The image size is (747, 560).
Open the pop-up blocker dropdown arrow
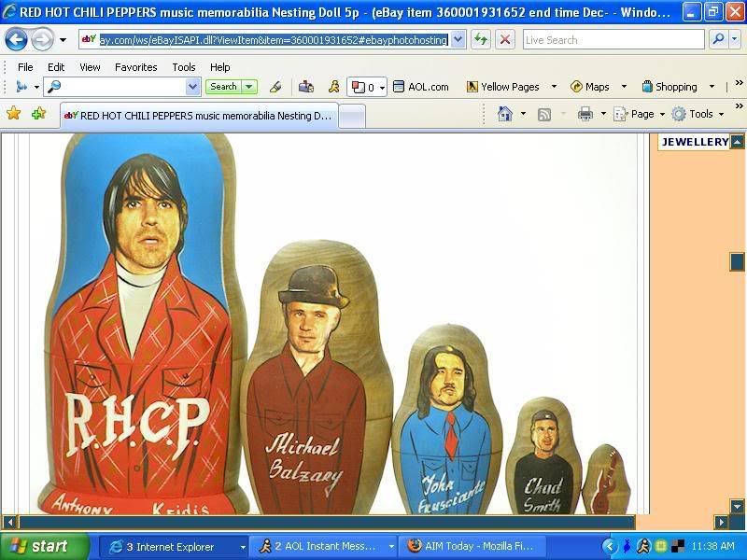click(x=382, y=88)
